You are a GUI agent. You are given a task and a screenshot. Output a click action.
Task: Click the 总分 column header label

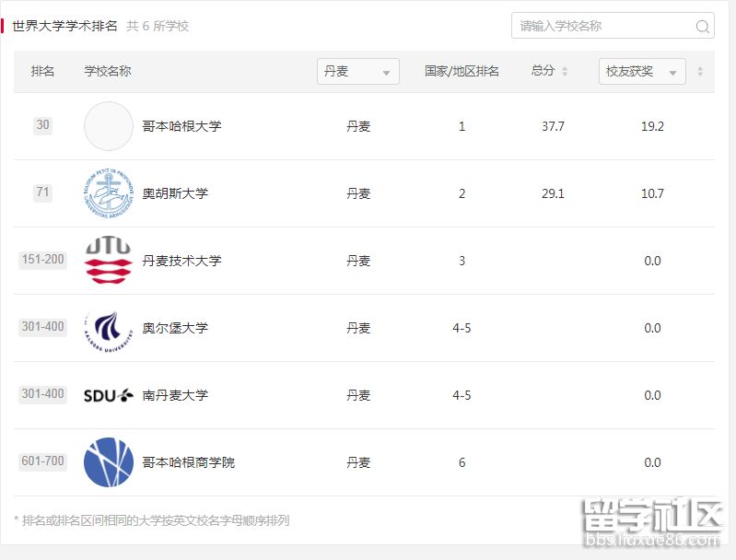click(543, 71)
